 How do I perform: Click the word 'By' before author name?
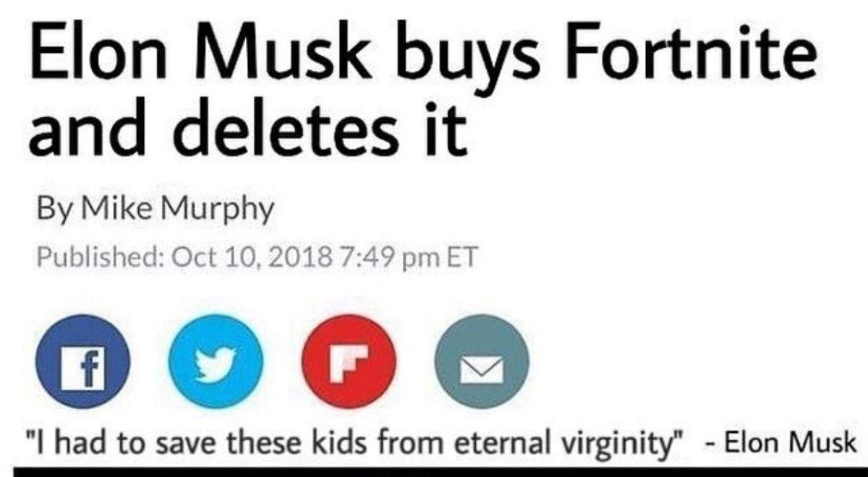click(x=57, y=210)
